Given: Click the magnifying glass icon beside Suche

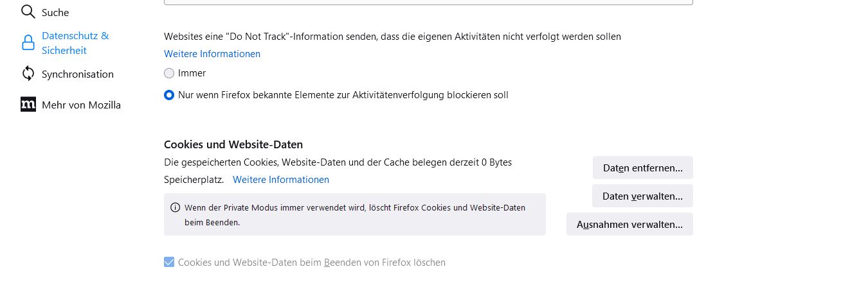Looking at the screenshot, I should coord(28,12).
